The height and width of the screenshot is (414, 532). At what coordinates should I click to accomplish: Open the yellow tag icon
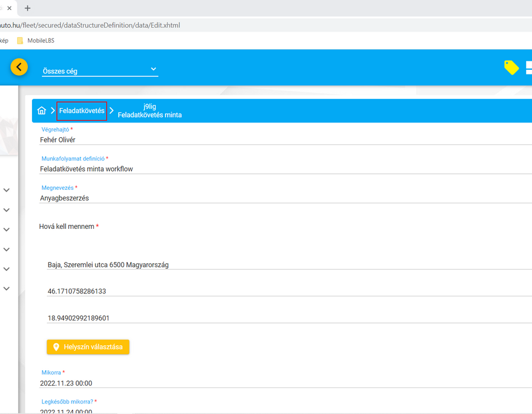coord(511,67)
